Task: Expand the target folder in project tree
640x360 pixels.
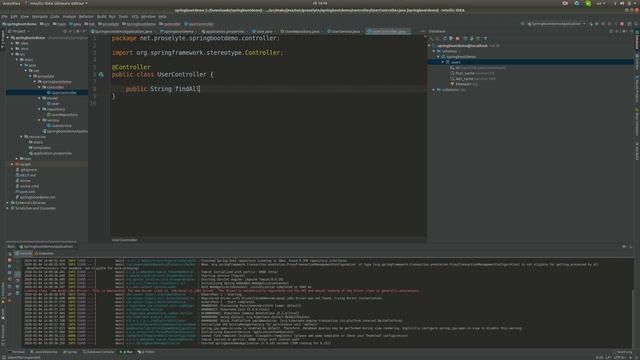Action: tap(13, 164)
